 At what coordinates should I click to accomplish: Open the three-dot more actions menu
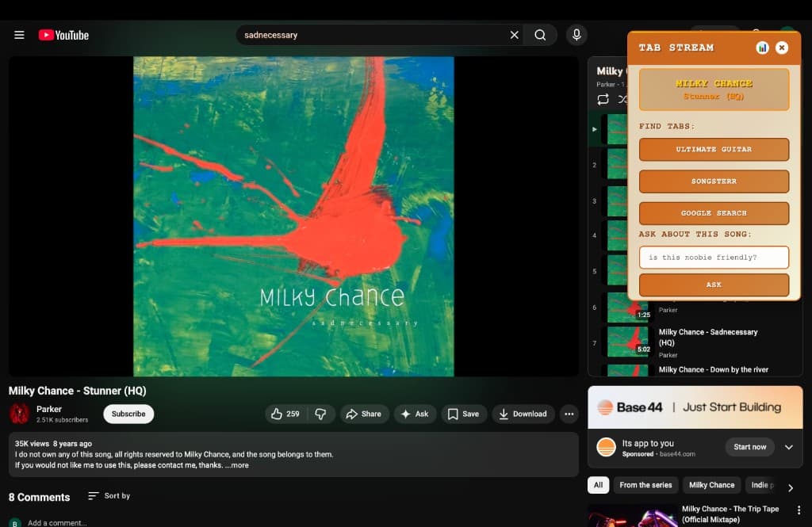click(569, 414)
